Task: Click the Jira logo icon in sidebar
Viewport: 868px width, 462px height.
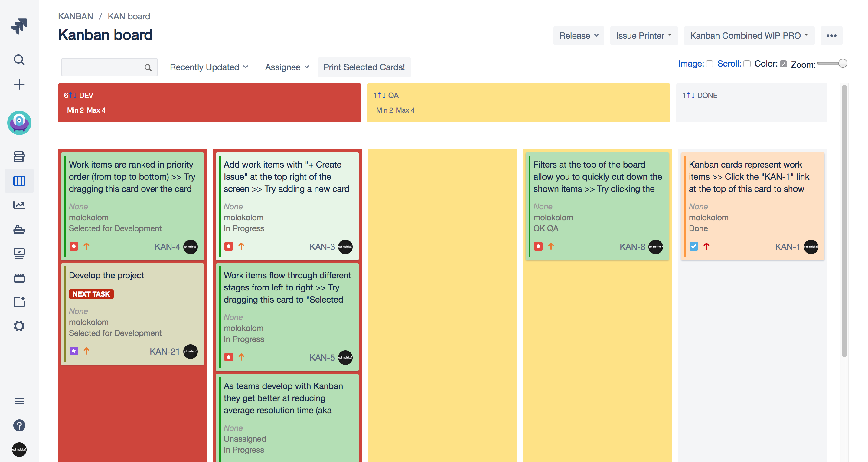Action: (19, 26)
